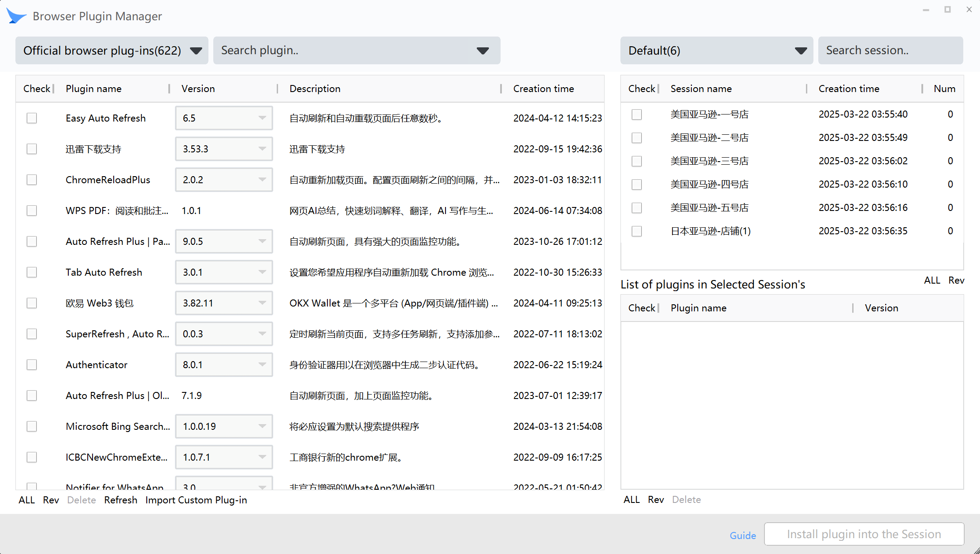Viewport: 980px width, 554px height.
Task: Click the 将必应设置为默认搜索提供程序 description
Action: [354, 426]
